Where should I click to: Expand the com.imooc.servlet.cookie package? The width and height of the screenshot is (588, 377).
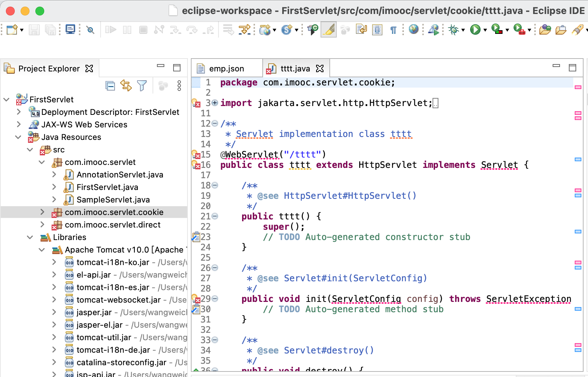(x=42, y=212)
